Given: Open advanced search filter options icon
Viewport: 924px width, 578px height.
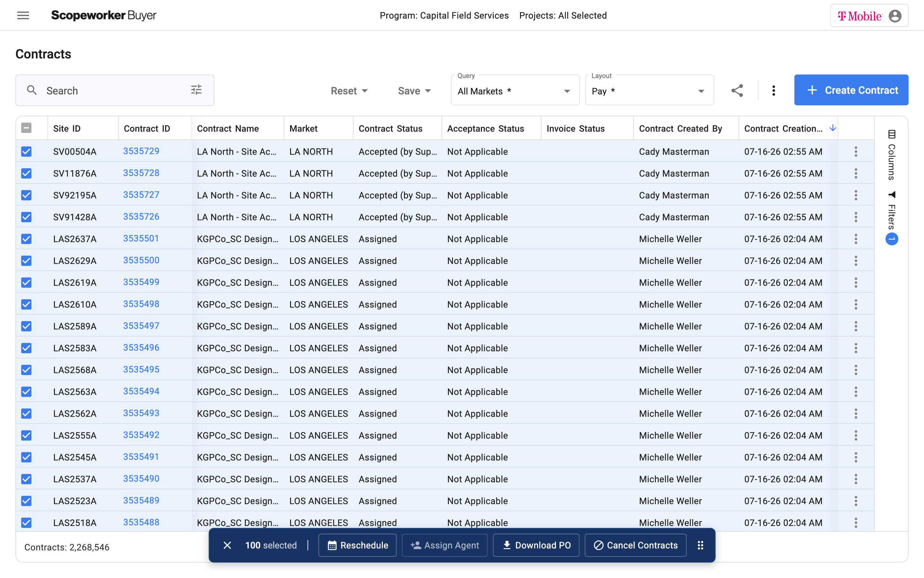Looking at the screenshot, I should pos(196,90).
